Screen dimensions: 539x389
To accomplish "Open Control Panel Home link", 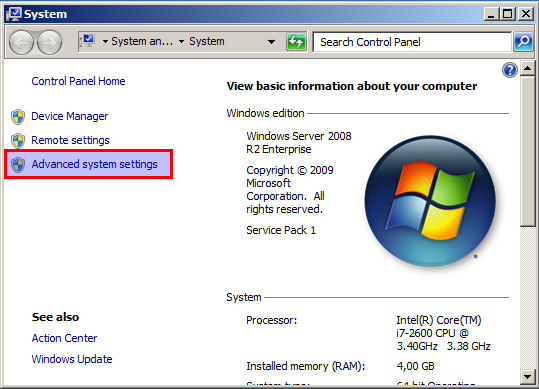I will [x=78, y=81].
